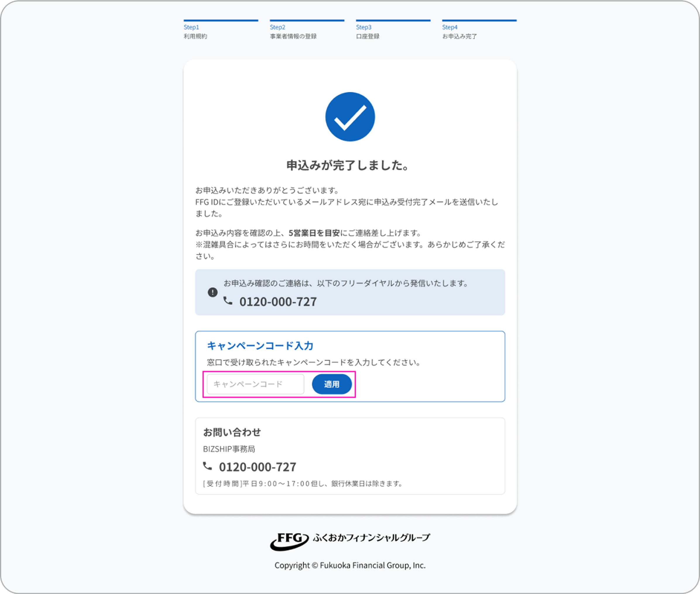
Task: Click the 0120-000-727 number under お問い合わせ
Action: point(258,467)
